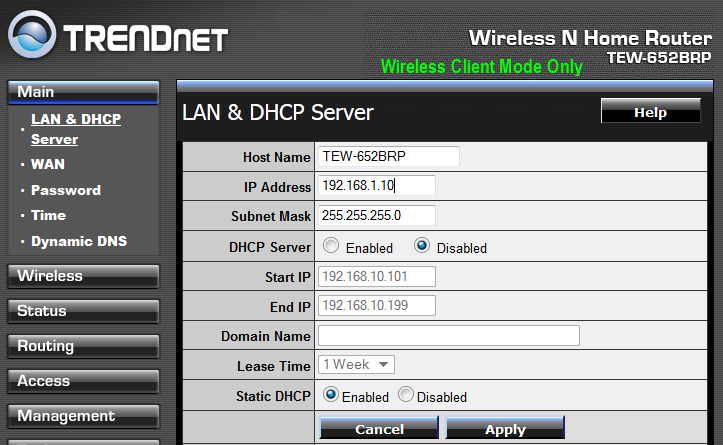Open the Management menu section
Image resolution: width=723 pixels, height=445 pixels.
83,416
